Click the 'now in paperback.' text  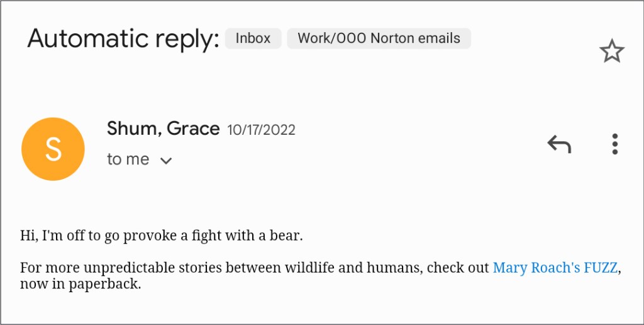(80, 284)
